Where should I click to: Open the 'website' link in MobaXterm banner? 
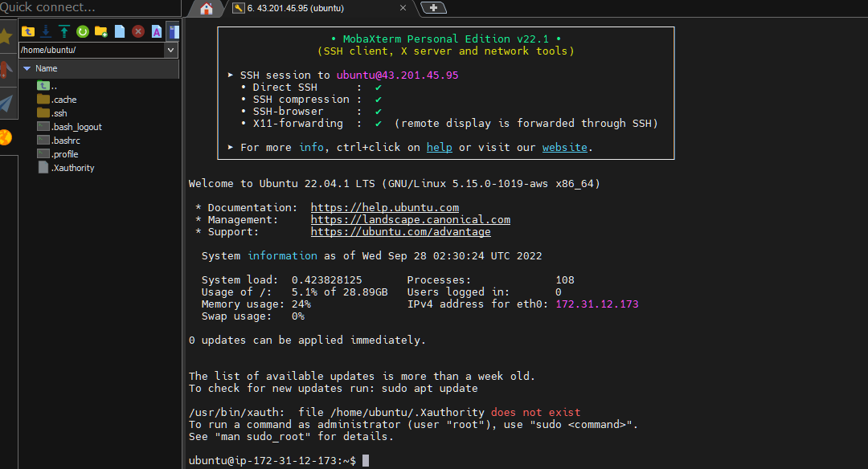click(x=565, y=147)
